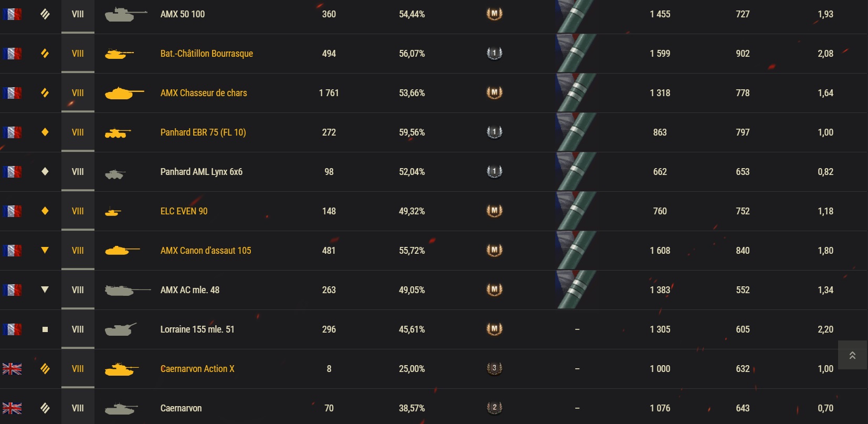The image size is (868, 424).
Task: Select the Panhard AML Lynx 6x6 row name
Action: pyautogui.click(x=201, y=172)
